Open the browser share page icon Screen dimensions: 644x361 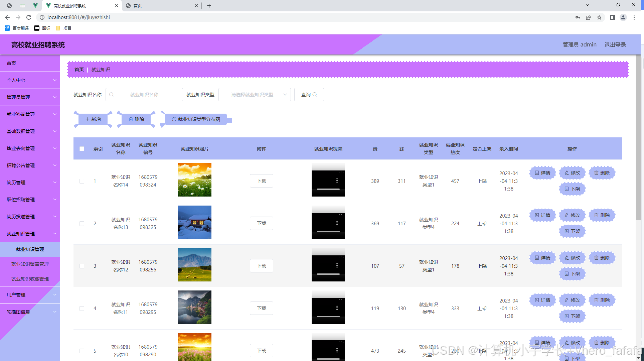pyautogui.click(x=589, y=17)
